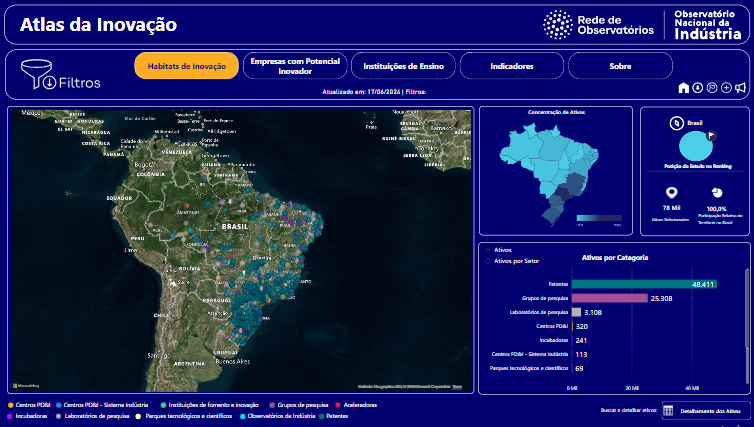The image size is (754, 427).
Task: Click the location pin icon above 78 Mil
Action: [x=671, y=193]
